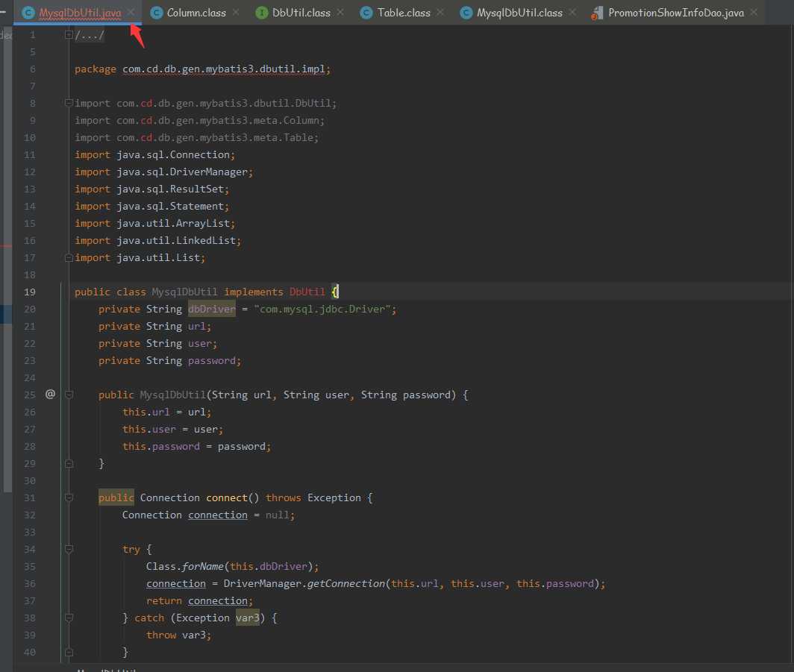Expand the folded comment block at line 1
This screenshot has height=672, width=794.
click(69, 35)
